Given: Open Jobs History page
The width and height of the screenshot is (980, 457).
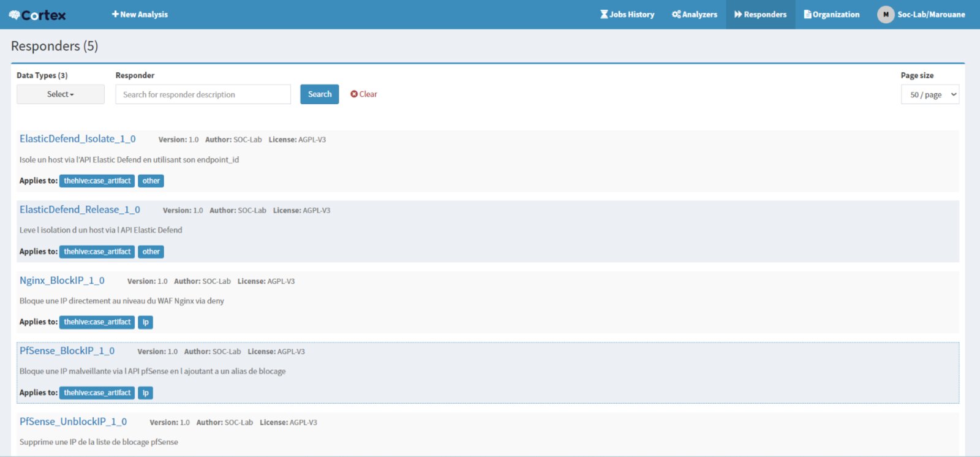Looking at the screenshot, I should tap(627, 15).
